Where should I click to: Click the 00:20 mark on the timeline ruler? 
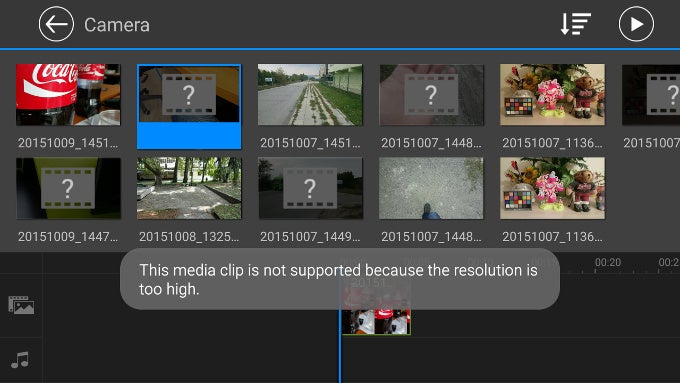[x=608, y=262]
